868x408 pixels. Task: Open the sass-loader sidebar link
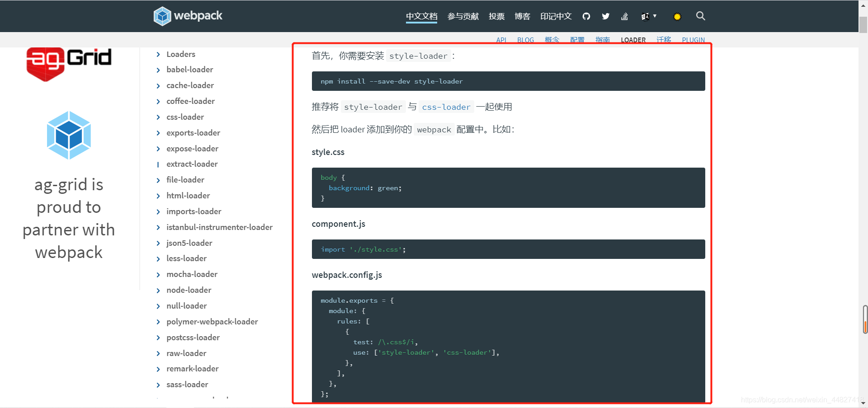click(187, 385)
